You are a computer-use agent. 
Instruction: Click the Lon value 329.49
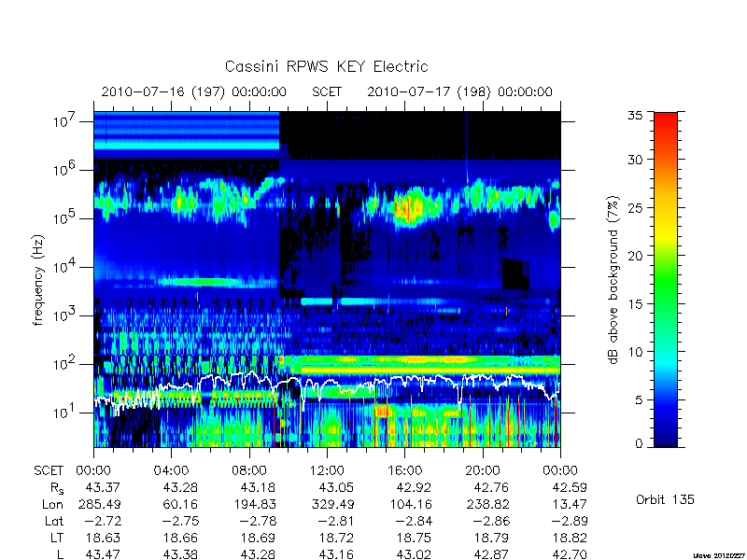click(332, 504)
